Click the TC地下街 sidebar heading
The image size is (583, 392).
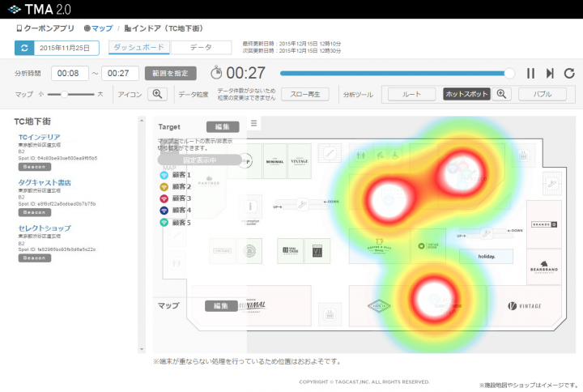click(x=32, y=121)
